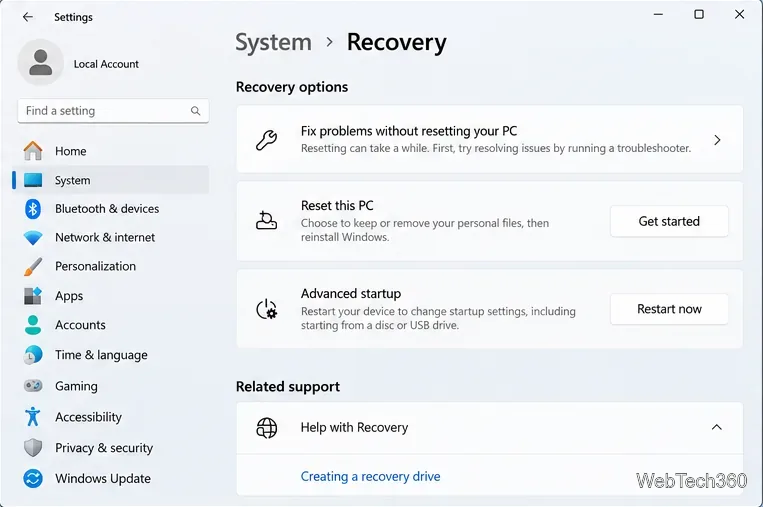The width and height of the screenshot is (763, 507).
Task: Click the Advanced startup power-gear icon
Action: coord(267,309)
